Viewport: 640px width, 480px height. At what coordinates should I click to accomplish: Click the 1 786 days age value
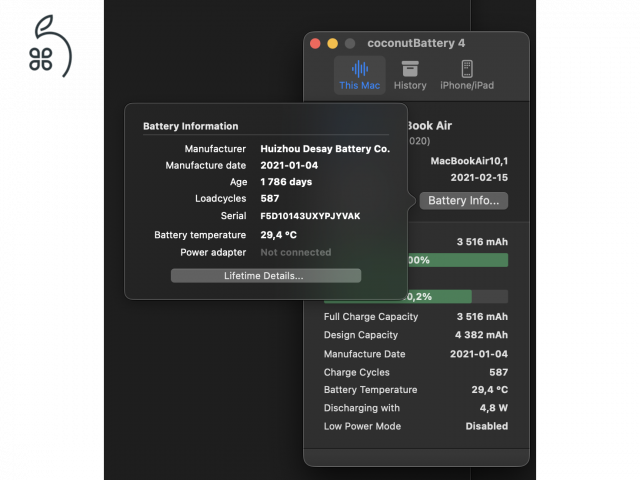(x=286, y=182)
